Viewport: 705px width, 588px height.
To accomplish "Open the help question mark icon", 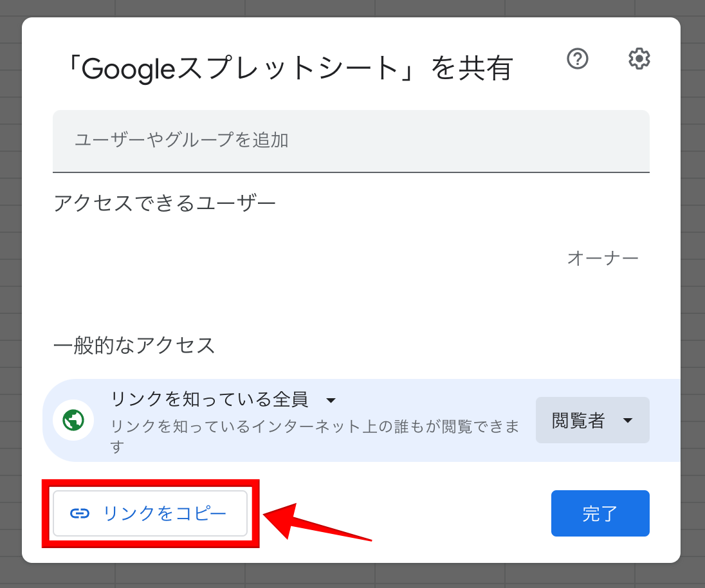I will [577, 59].
